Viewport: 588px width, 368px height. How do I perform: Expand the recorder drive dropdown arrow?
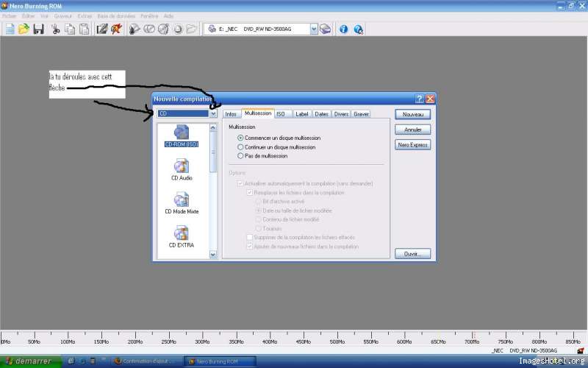click(x=314, y=29)
